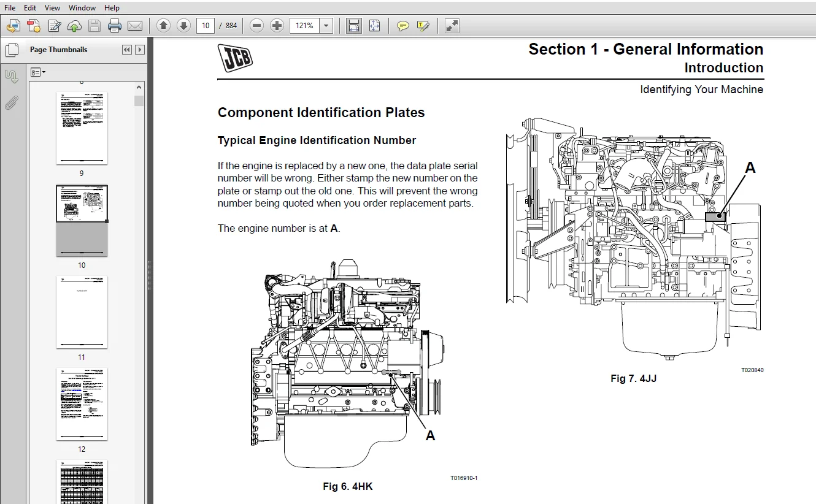Open the zoom level dropdown arrow
The height and width of the screenshot is (504, 816).
pos(326,26)
